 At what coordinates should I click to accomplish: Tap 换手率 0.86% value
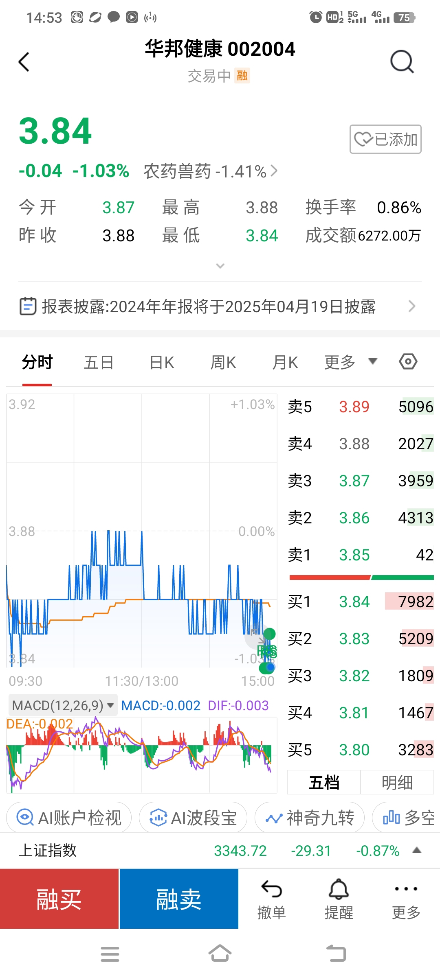click(399, 208)
